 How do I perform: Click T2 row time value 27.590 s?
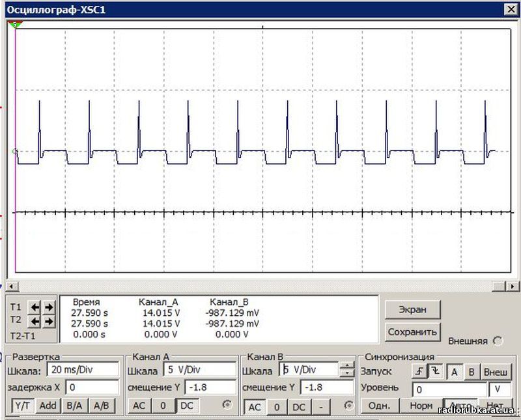(89, 324)
